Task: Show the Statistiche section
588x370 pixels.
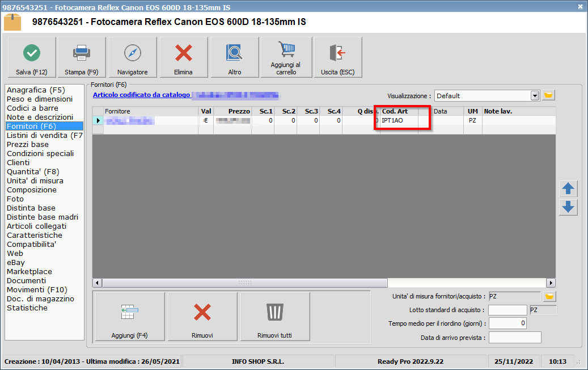Action: 27,308
